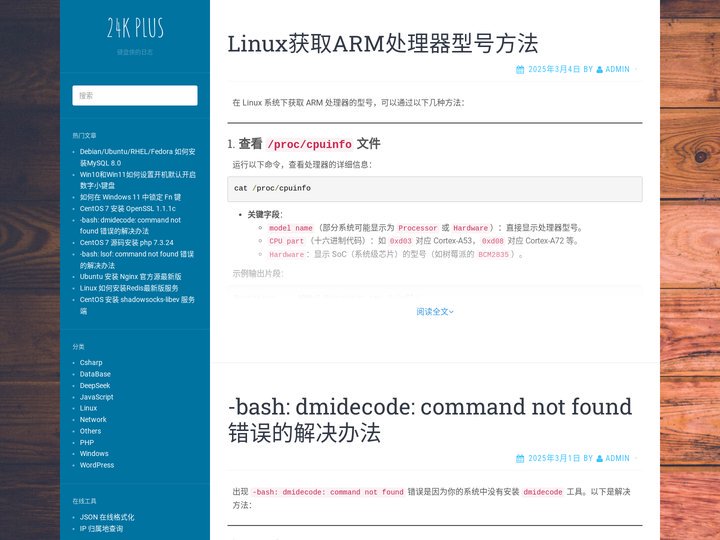Image resolution: width=720 pixels, height=540 pixels.
Task: Open the IP 归属地查询 tool
Action: pyautogui.click(x=101, y=529)
